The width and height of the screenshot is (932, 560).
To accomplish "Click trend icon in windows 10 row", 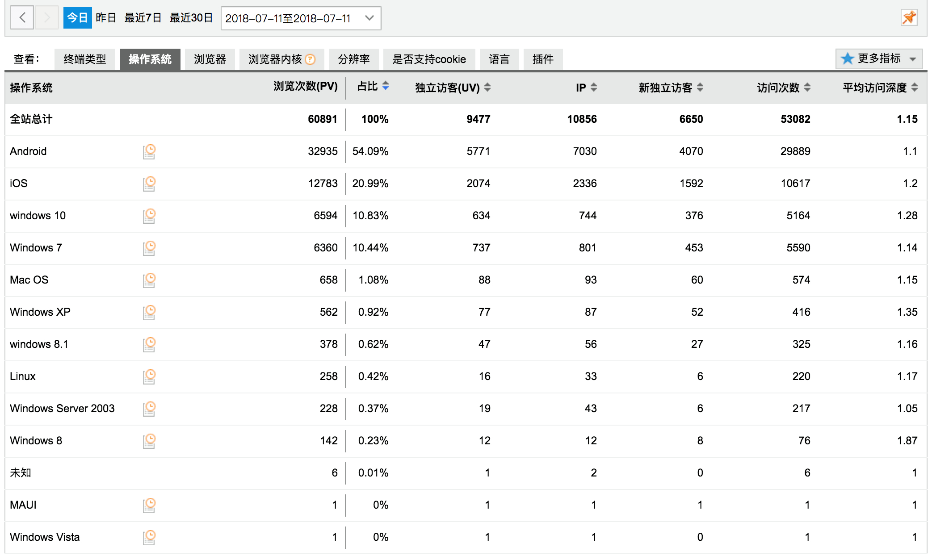I will (149, 216).
